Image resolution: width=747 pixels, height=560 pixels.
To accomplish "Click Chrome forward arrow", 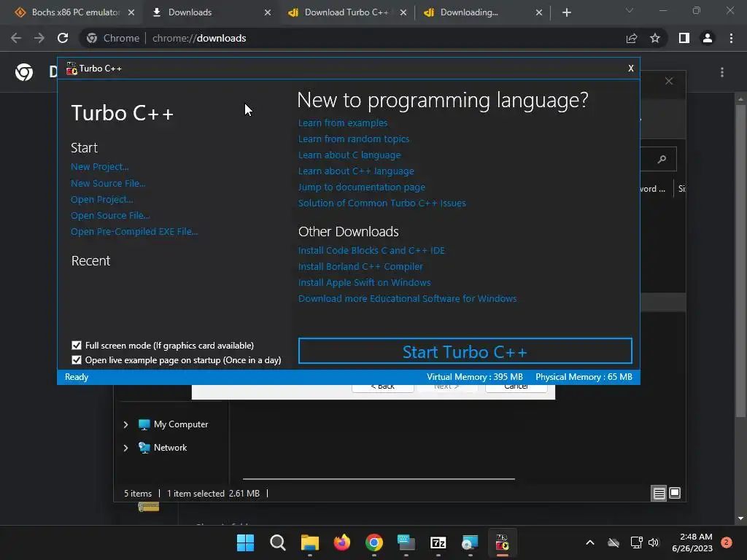I will click(x=39, y=38).
